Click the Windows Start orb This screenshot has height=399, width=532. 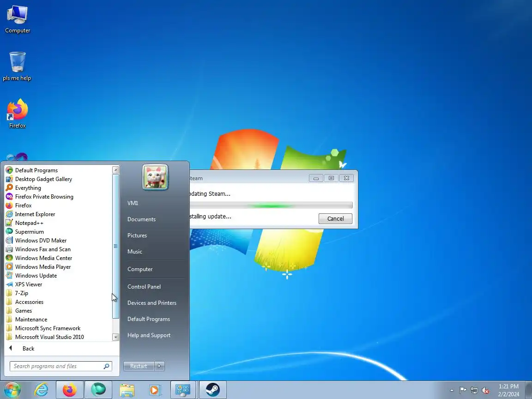tap(12, 390)
